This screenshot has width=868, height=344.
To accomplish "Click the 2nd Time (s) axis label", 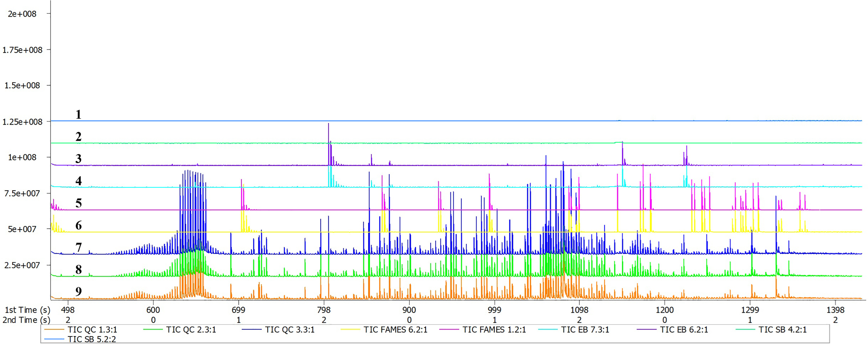I will pyautogui.click(x=27, y=320).
